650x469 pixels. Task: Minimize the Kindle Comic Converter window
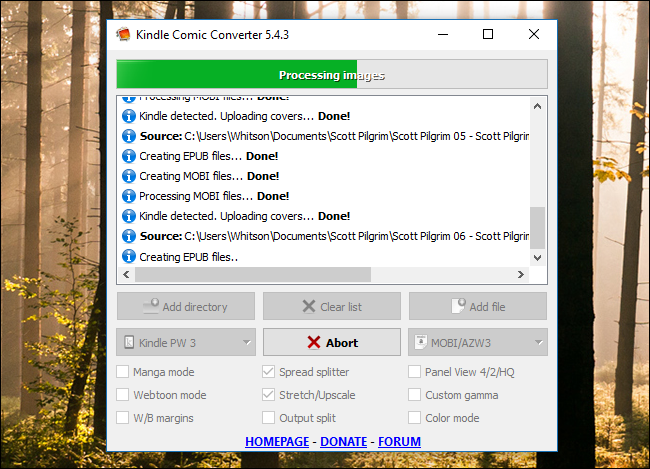pyautogui.click(x=443, y=34)
